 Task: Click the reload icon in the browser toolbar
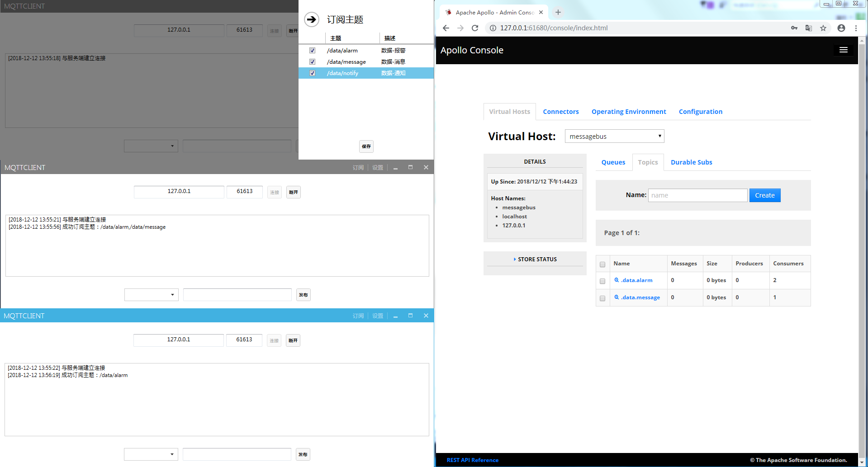click(x=474, y=28)
